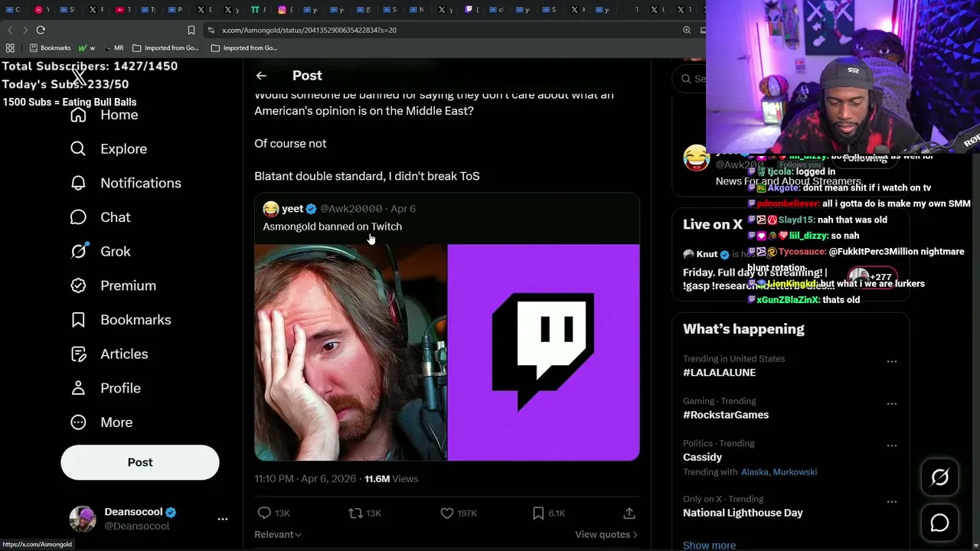
Task: Open the Bookmarks folder in bookmarks bar
Action: (50, 47)
